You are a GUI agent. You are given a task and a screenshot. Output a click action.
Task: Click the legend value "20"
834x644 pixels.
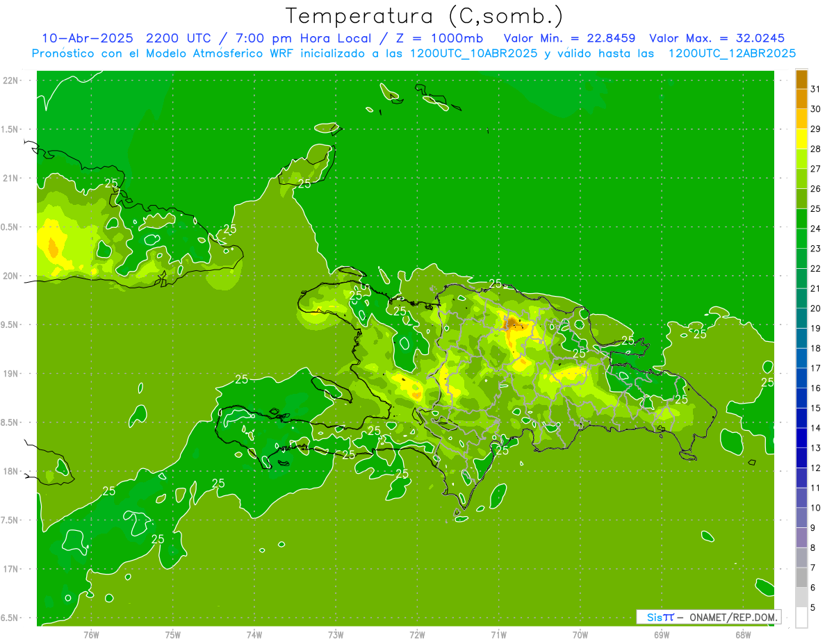click(816, 308)
